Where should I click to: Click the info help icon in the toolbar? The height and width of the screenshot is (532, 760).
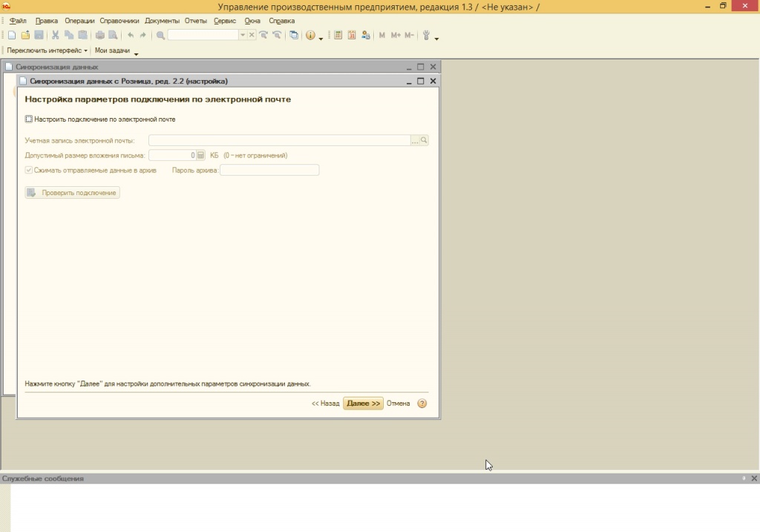coord(310,35)
